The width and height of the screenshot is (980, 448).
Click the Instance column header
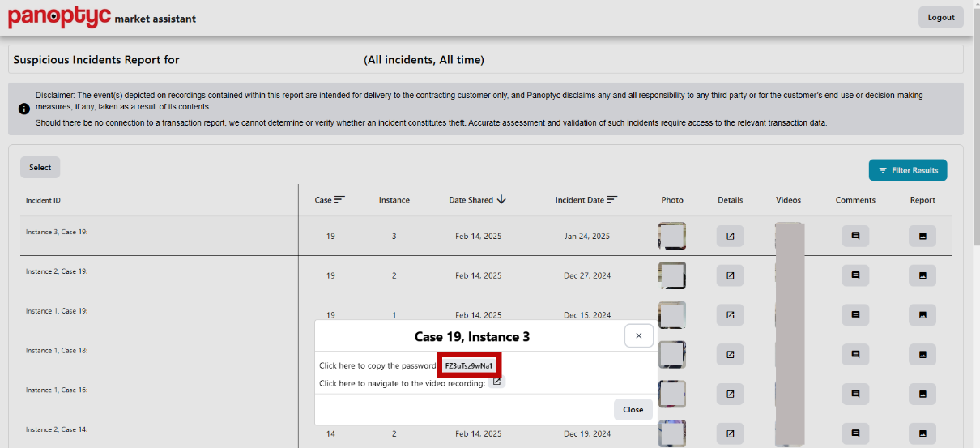pos(394,200)
